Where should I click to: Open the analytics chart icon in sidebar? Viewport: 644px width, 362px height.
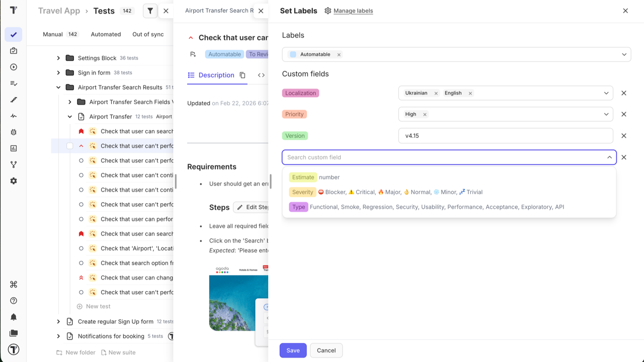click(x=14, y=148)
